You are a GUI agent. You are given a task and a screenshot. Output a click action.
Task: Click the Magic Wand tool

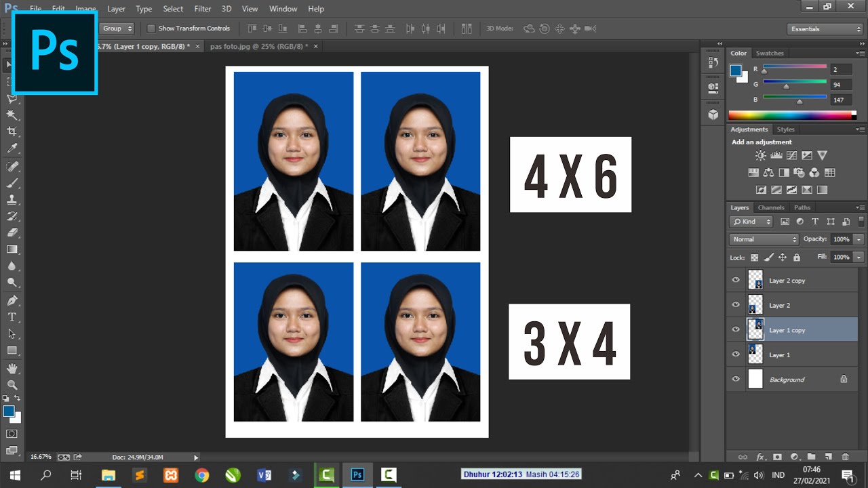point(12,115)
